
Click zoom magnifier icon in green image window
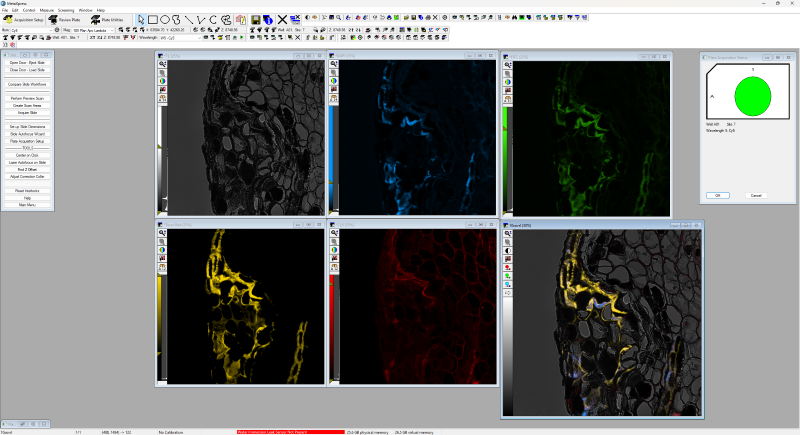pyautogui.click(x=508, y=63)
